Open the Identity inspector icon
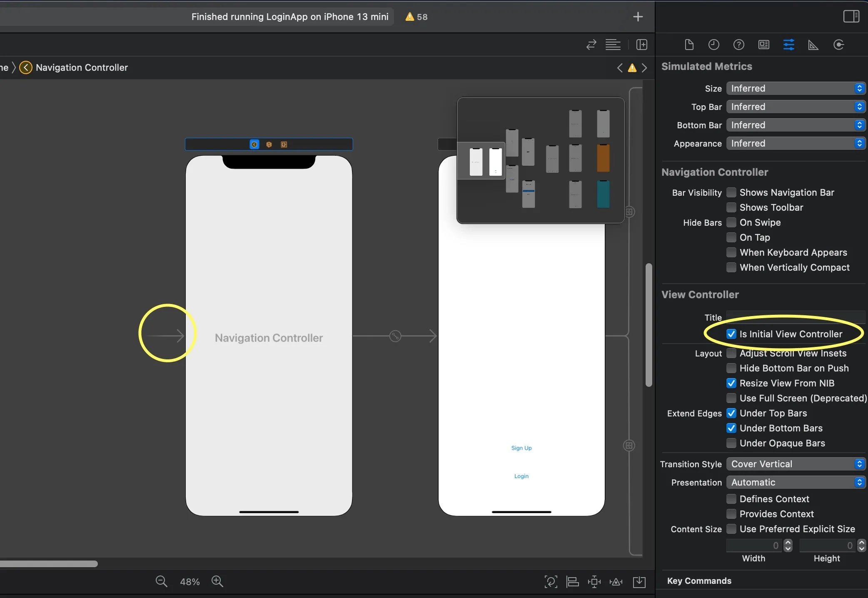The height and width of the screenshot is (598, 868). click(763, 45)
